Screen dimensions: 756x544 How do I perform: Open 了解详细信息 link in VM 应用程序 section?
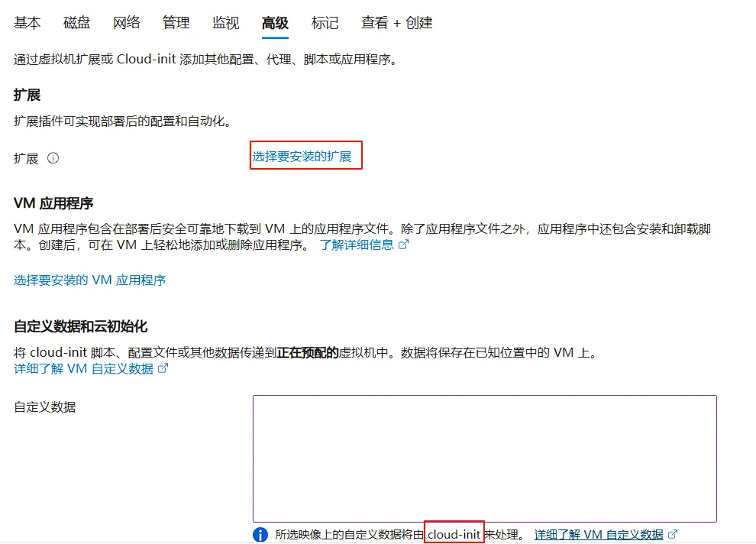[357, 244]
